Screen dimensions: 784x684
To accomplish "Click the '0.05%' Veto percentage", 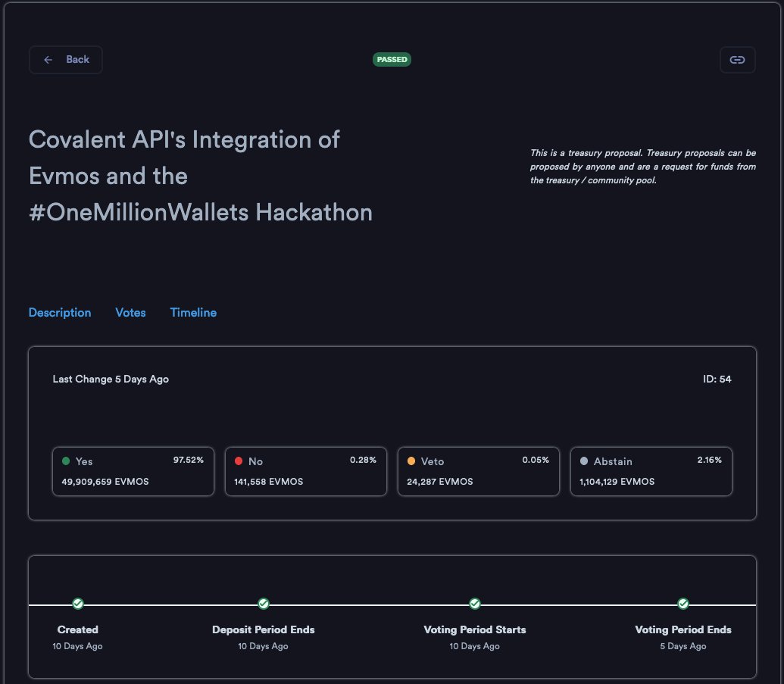I will point(536,460).
